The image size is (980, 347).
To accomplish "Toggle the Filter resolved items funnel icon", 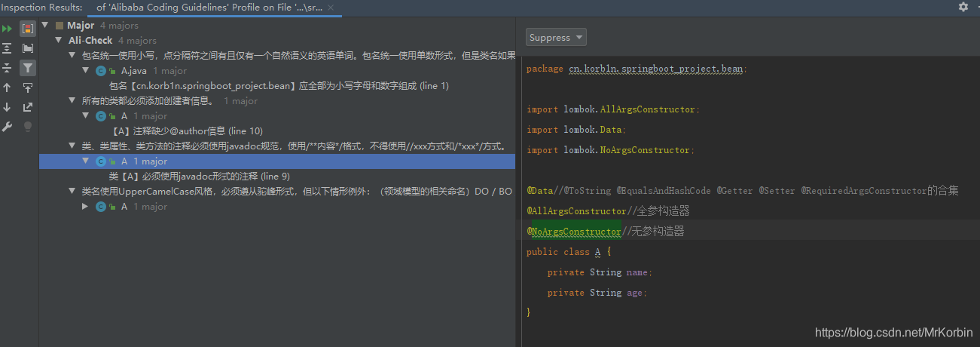I will point(28,68).
